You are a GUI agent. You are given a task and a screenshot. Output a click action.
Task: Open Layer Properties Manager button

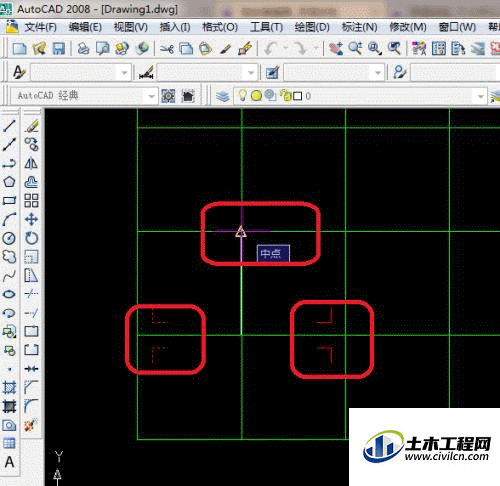pos(222,96)
